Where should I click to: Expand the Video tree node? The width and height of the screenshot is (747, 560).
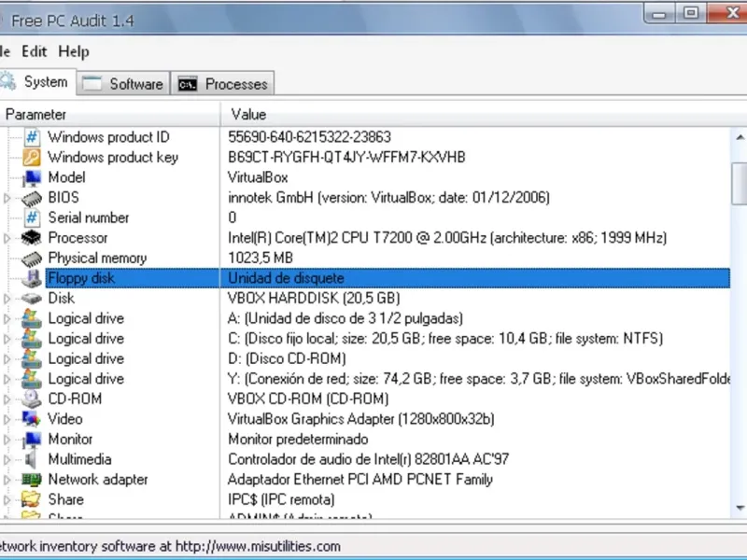(7, 419)
